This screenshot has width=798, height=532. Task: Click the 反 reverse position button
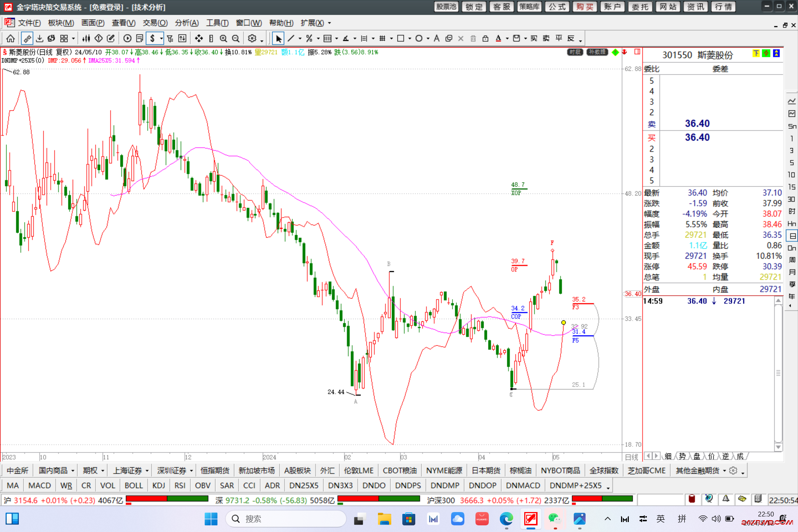coord(571,38)
